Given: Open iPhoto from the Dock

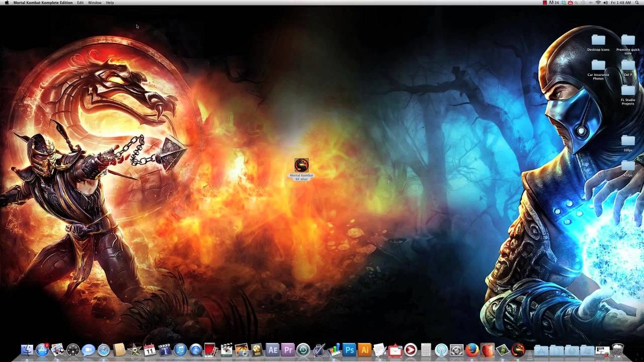Looking at the screenshot, I should point(242,350).
